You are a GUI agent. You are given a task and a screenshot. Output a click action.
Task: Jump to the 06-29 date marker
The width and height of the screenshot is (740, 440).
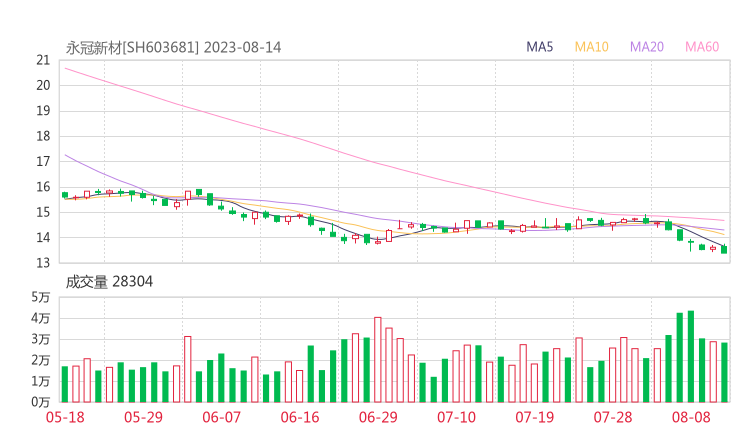pyautogui.click(x=377, y=417)
